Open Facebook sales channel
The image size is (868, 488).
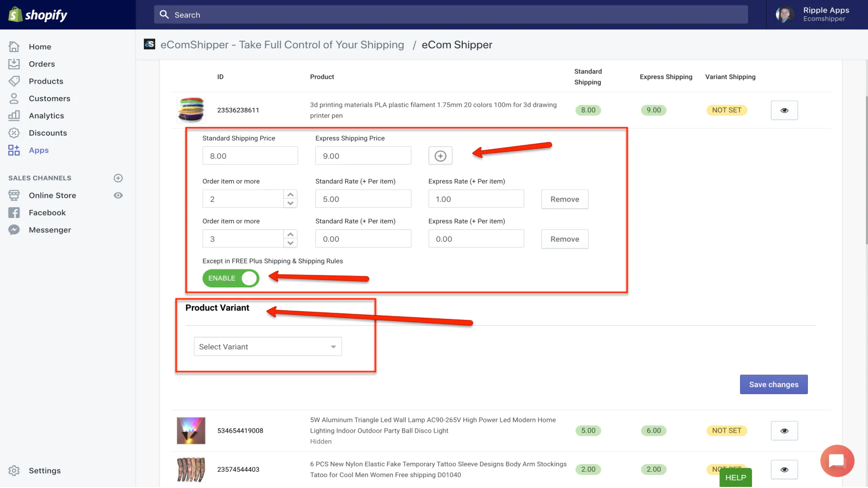[47, 213]
